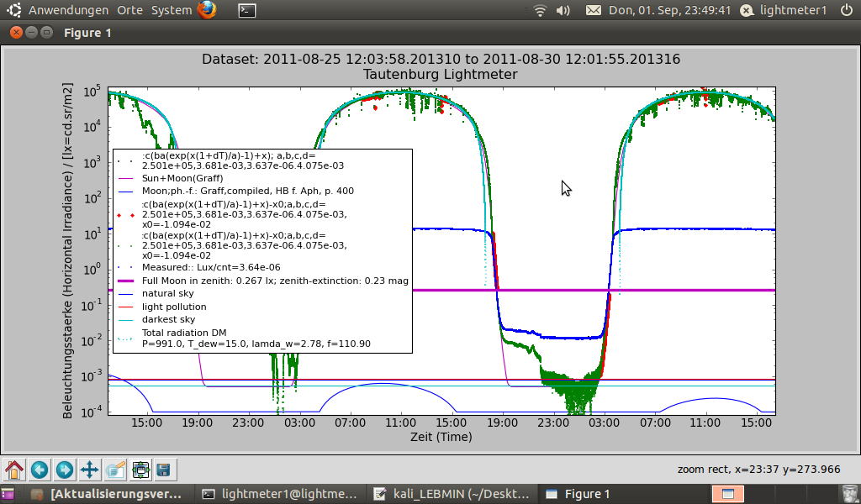The width and height of the screenshot is (861, 504).
Task: Click the 'P=991.0, T_dew=15.0' legend line
Action: [x=256, y=344]
